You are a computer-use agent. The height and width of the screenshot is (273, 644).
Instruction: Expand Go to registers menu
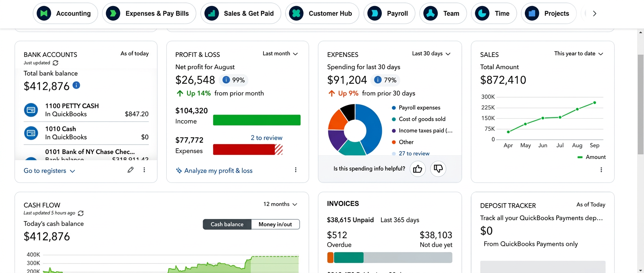[49, 171]
